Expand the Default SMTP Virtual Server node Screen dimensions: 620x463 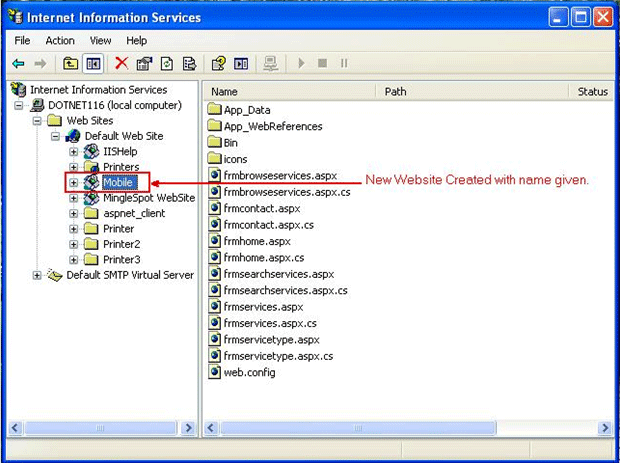[x=37, y=276]
